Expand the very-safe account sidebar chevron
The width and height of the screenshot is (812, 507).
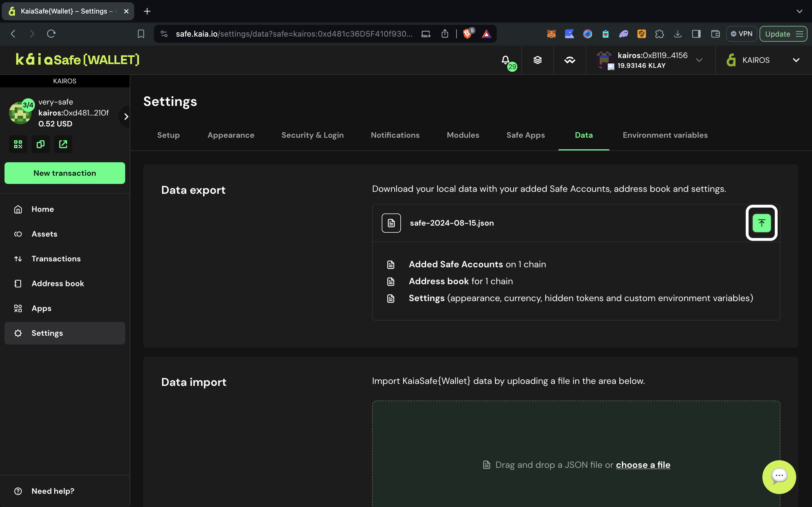pyautogui.click(x=126, y=116)
